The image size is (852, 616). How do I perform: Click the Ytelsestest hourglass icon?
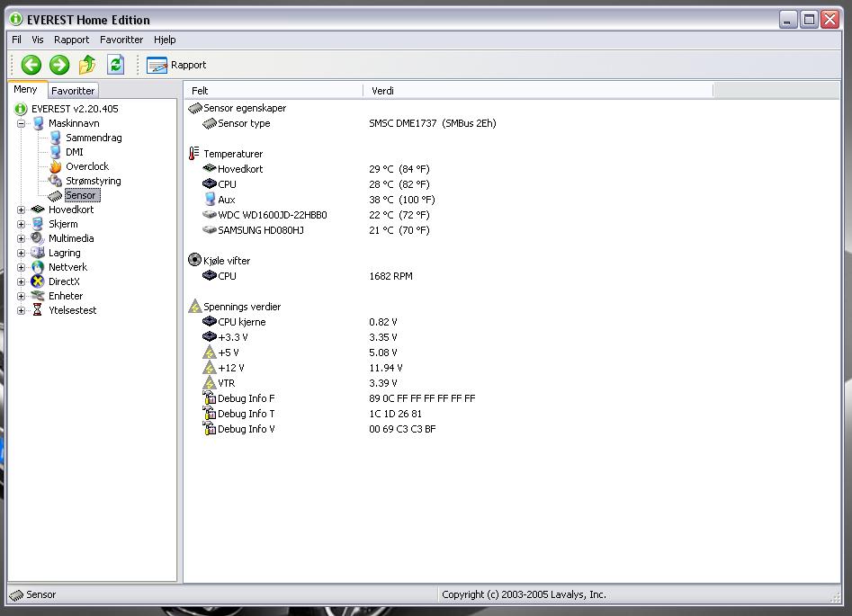38,309
